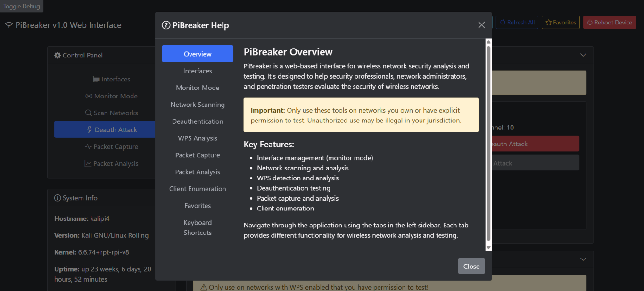This screenshot has width=644, height=291.
Task: Click the gray Attack button below the red one
Action: click(535, 163)
